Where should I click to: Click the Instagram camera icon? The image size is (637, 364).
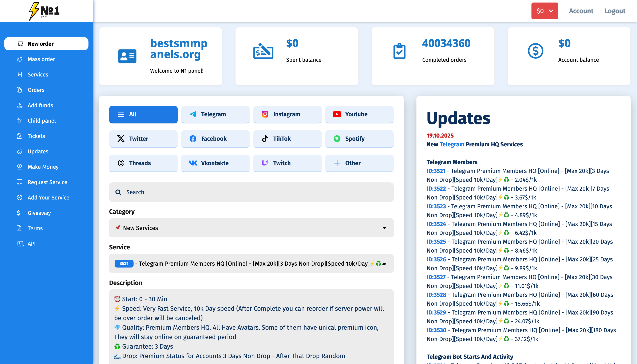pos(265,114)
